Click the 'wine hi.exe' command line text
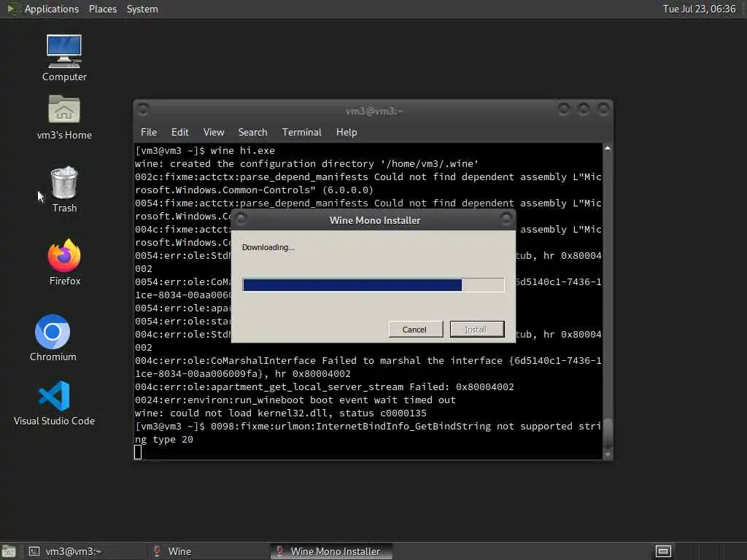Screen dimensions: 747x560 [242, 150]
